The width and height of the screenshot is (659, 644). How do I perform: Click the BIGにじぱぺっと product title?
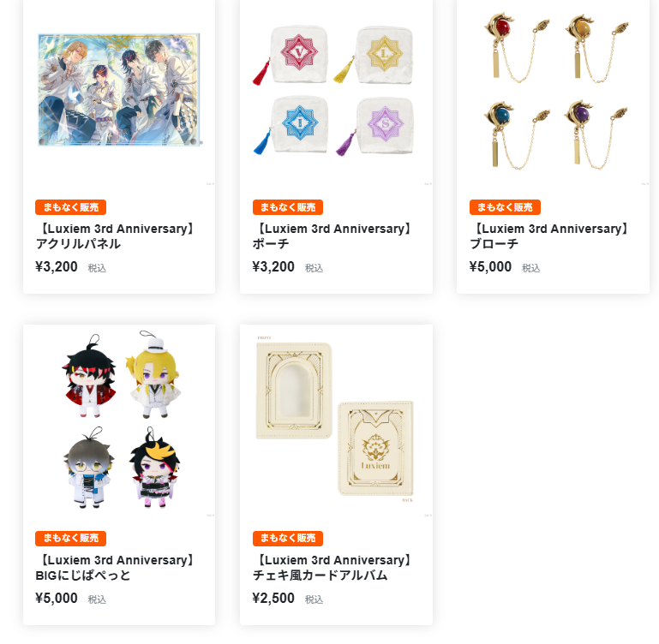click(116, 568)
